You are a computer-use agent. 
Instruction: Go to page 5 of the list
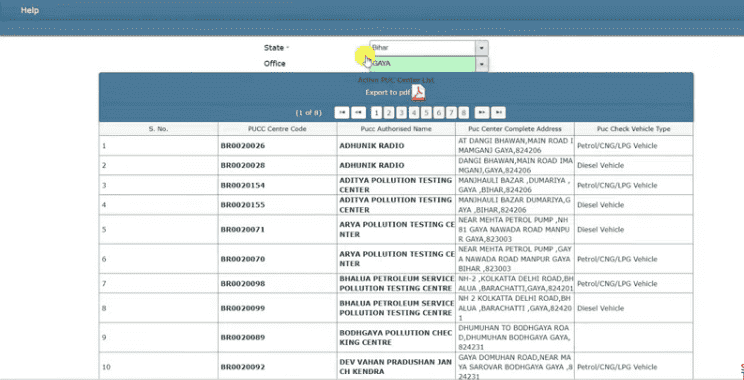(426, 112)
